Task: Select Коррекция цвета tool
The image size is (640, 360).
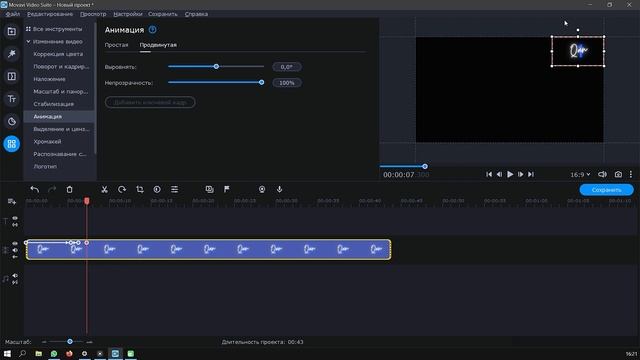Action: (x=58, y=54)
